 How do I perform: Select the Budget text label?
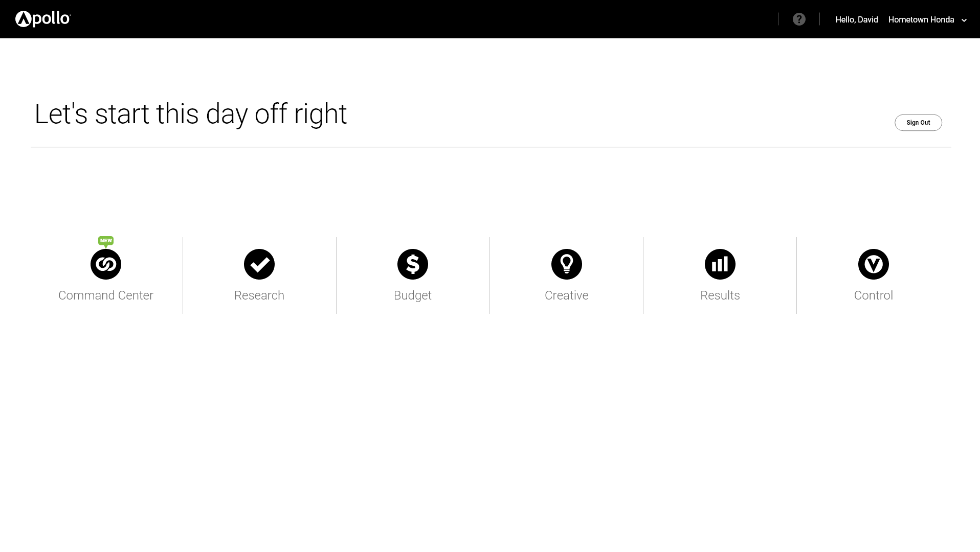click(413, 295)
